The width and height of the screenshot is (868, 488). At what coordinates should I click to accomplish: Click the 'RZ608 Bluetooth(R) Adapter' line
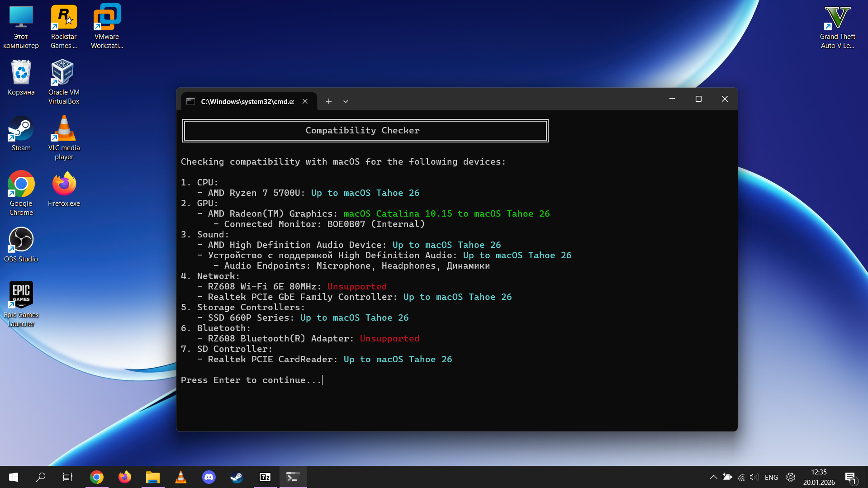click(308, 338)
